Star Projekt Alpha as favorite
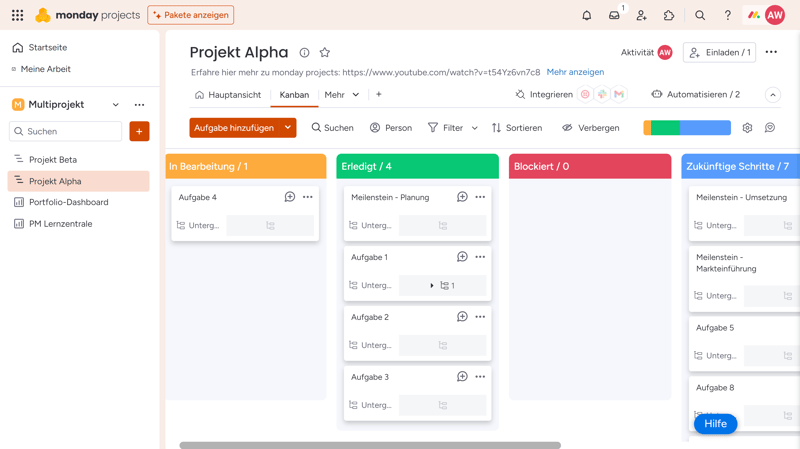The image size is (800, 449). point(324,53)
